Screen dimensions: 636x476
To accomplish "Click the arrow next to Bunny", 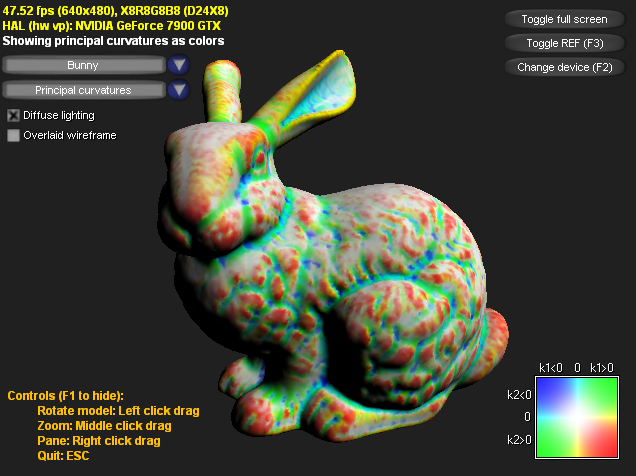I will tap(179, 65).
